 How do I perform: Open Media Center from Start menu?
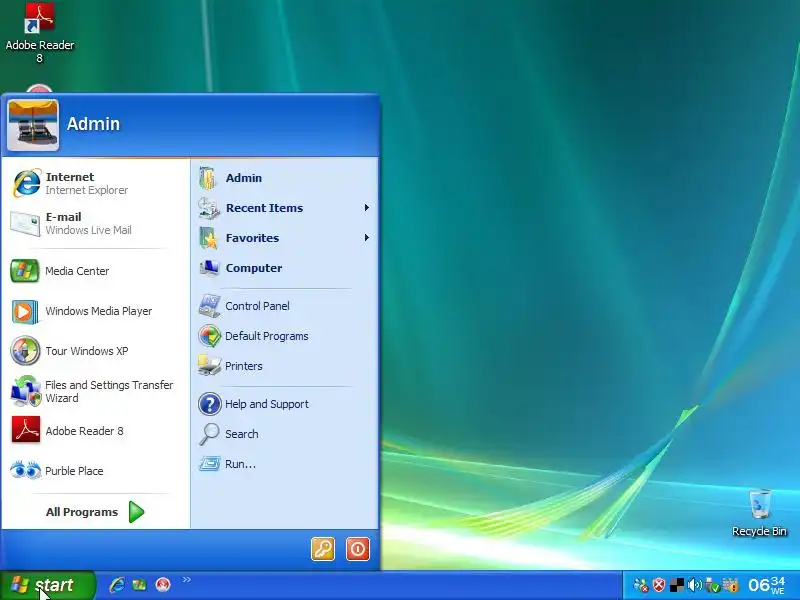pyautogui.click(x=95, y=271)
